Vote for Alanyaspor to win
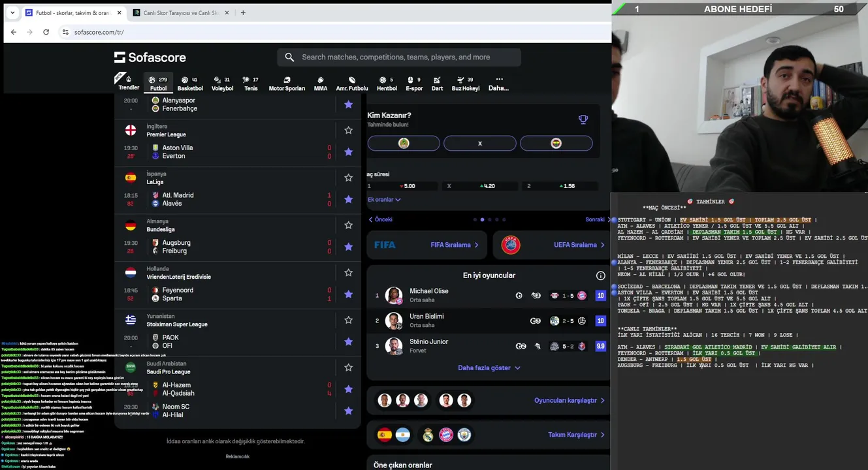The image size is (868, 470). (x=404, y=144)
